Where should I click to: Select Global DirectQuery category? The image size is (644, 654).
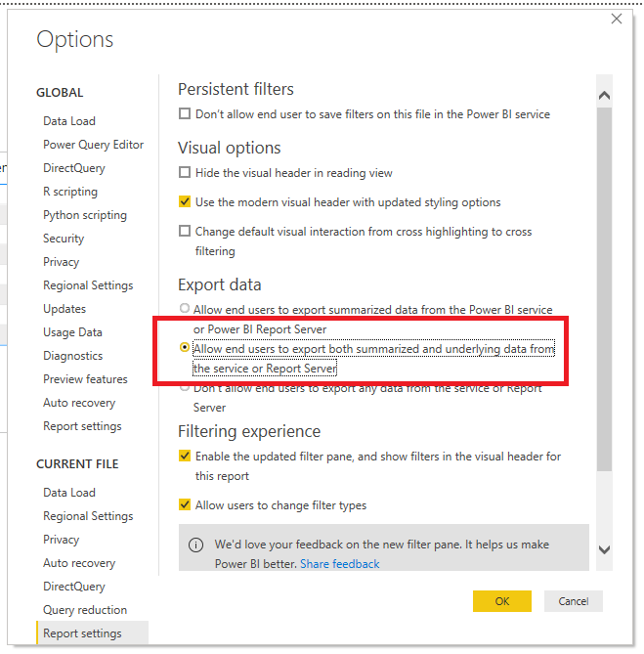74,168
